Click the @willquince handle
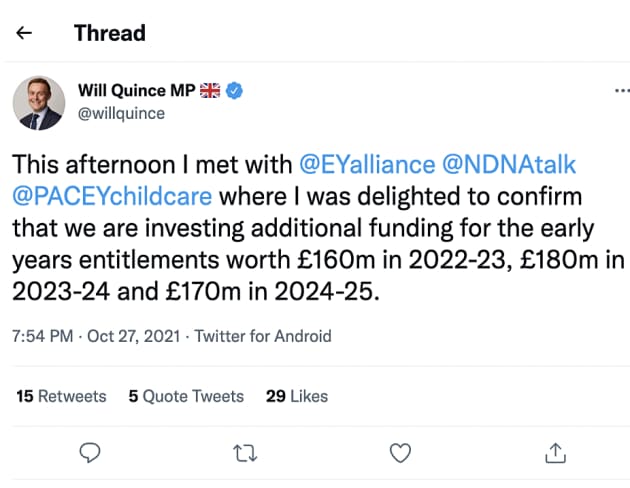 121,113
